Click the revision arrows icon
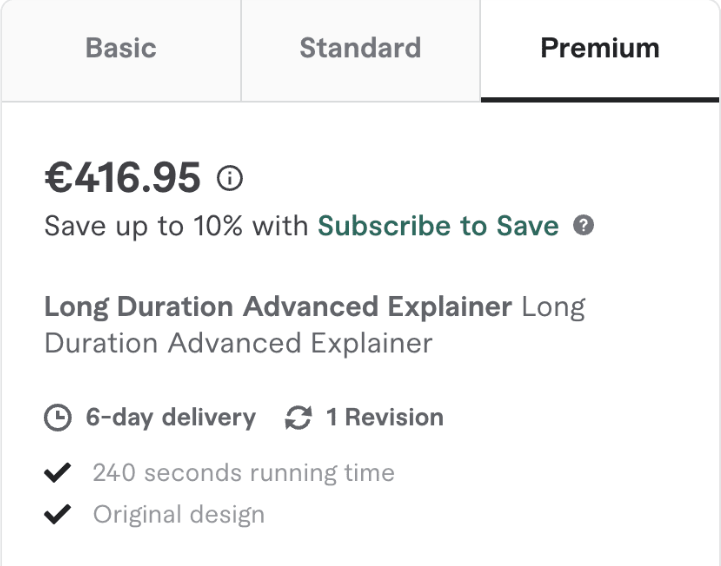The image size is (721, 566). pyautogui.click(x=298, y=417)
